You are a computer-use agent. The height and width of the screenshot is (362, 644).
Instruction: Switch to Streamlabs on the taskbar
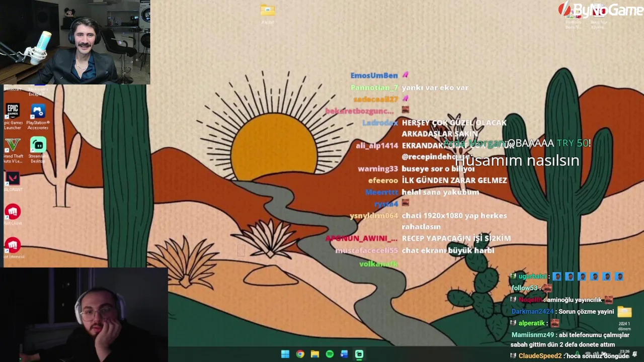point(359,354)
